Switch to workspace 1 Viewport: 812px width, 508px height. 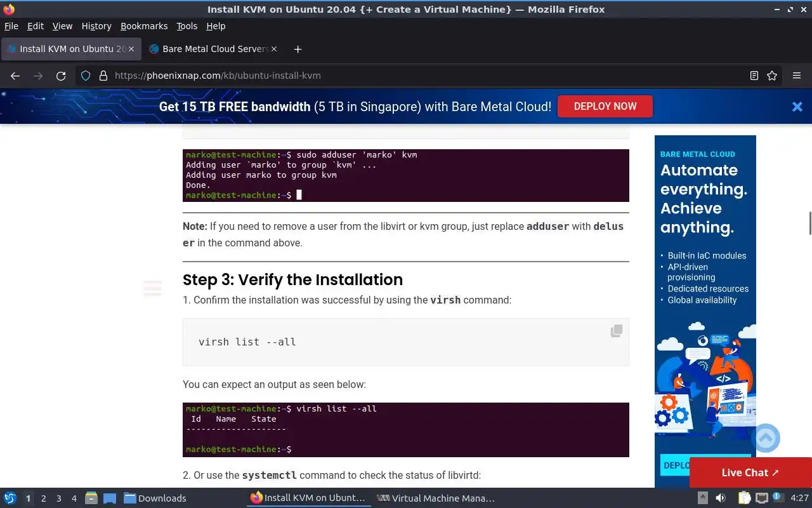(28, 498)
